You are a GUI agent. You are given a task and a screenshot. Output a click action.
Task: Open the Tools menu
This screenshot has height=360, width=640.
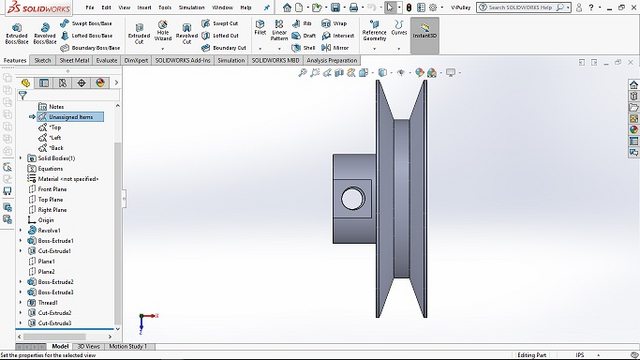[164, 7]
